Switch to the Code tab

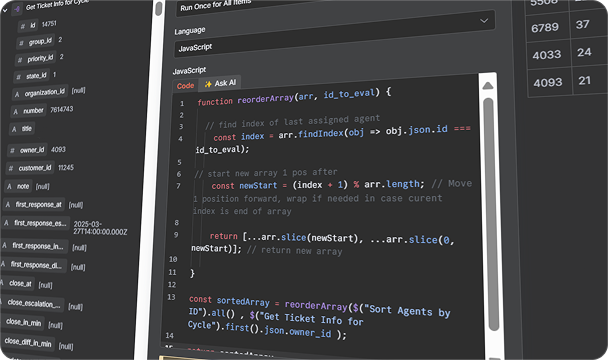tap(185, 86)
